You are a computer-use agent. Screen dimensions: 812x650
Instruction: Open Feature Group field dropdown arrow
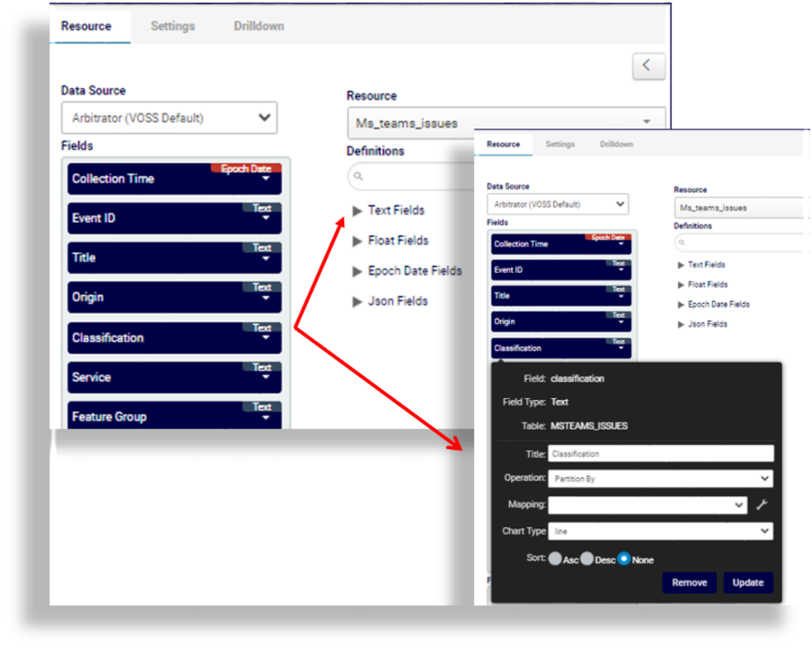pyautogui.click(x=266, y=418)
